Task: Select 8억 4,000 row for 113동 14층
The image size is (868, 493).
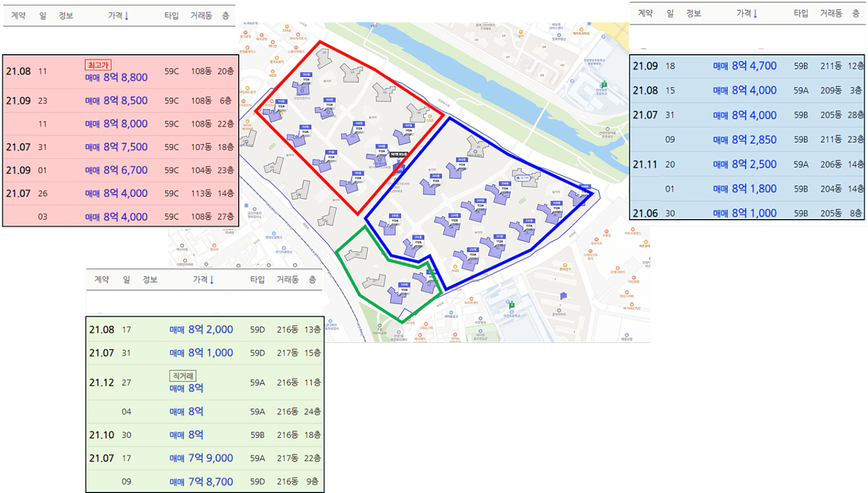Action: click(120, 193)
